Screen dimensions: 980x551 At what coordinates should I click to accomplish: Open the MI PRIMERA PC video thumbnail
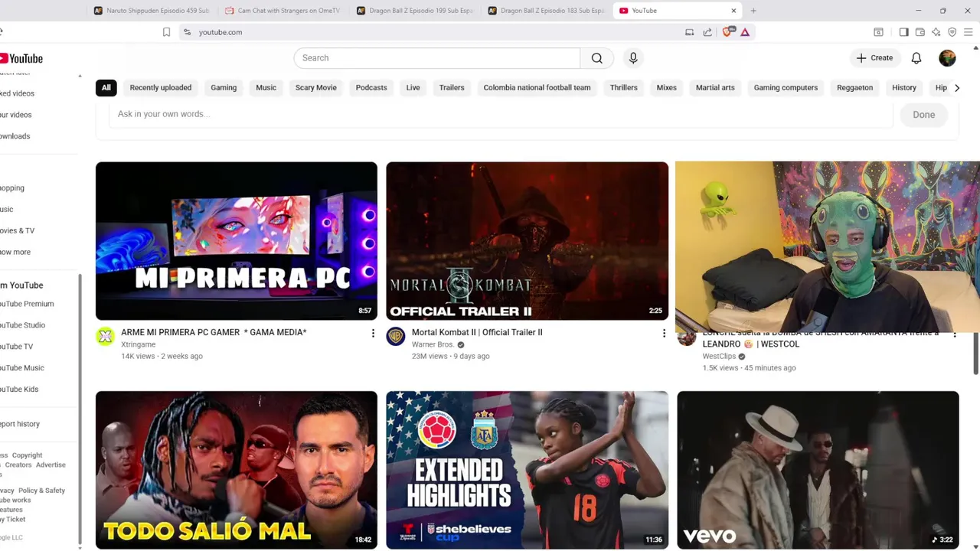click(x=237, y=240)
